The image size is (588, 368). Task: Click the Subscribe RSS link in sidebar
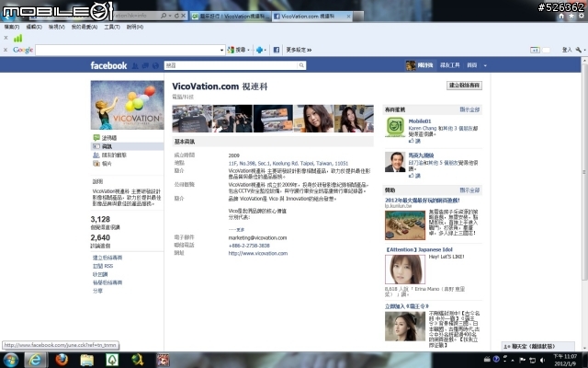(x=103, y=266)
